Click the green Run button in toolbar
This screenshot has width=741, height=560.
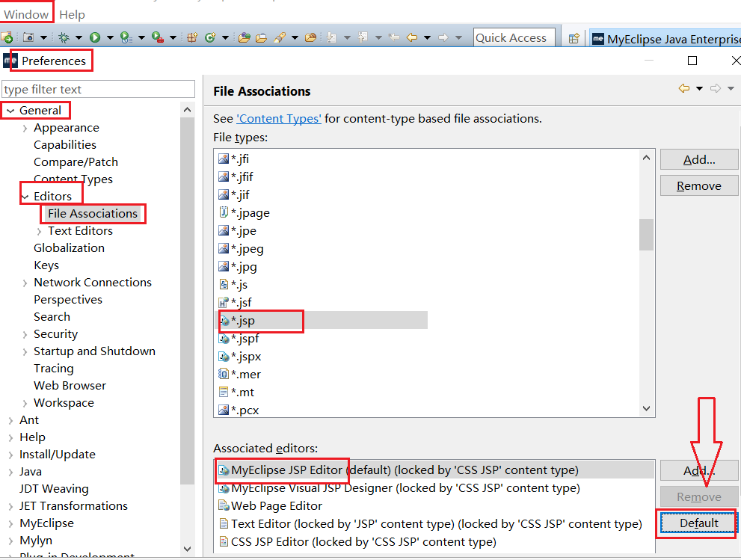pos(95,37)
